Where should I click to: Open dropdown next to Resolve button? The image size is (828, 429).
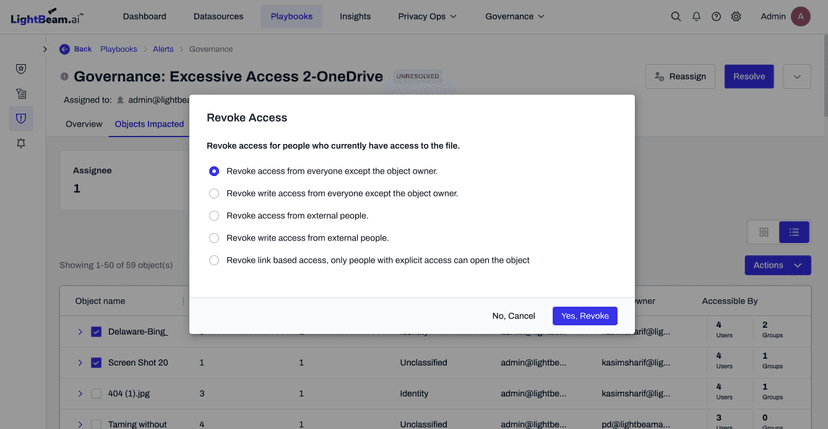coord(797,77)
